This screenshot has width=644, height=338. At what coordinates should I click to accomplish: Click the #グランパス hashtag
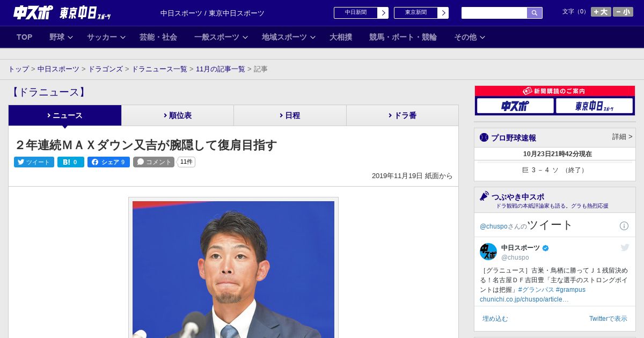[536, 290]
